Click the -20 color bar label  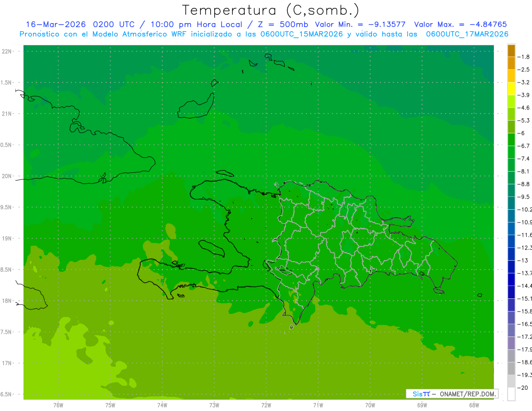[x=523, y=388]
